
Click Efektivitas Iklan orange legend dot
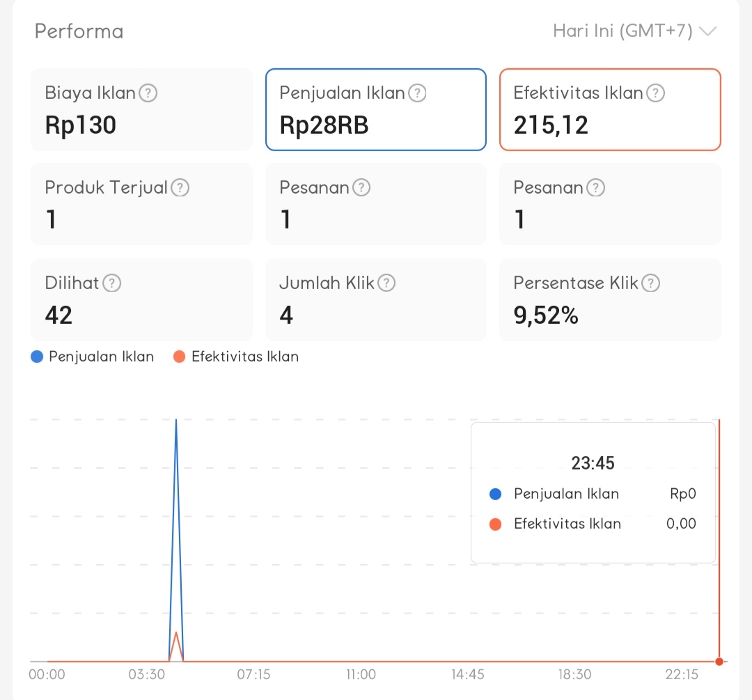180,357
